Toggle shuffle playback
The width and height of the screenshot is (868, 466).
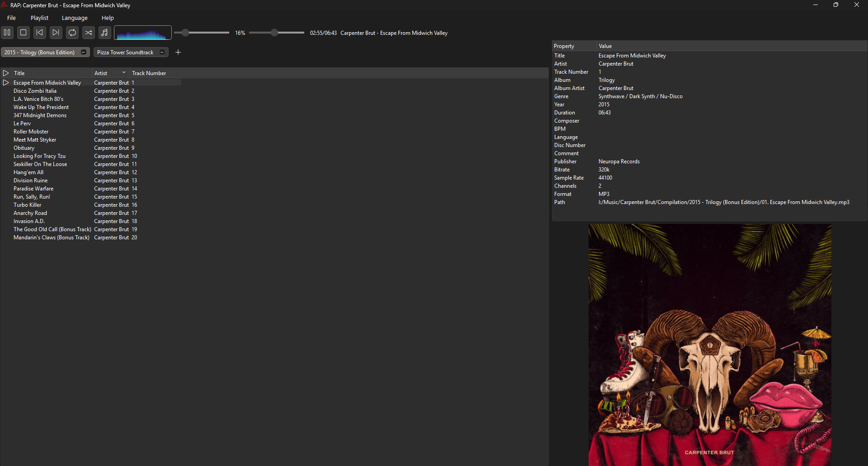click(x=89, y=33)
